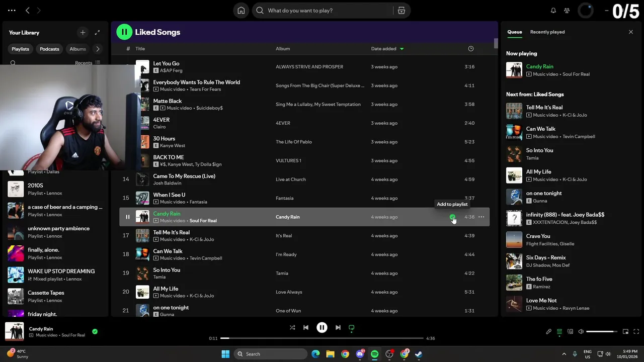Filter library by Podcasts chip
Screen dimensions: 644x362
(x=49, y=49)
